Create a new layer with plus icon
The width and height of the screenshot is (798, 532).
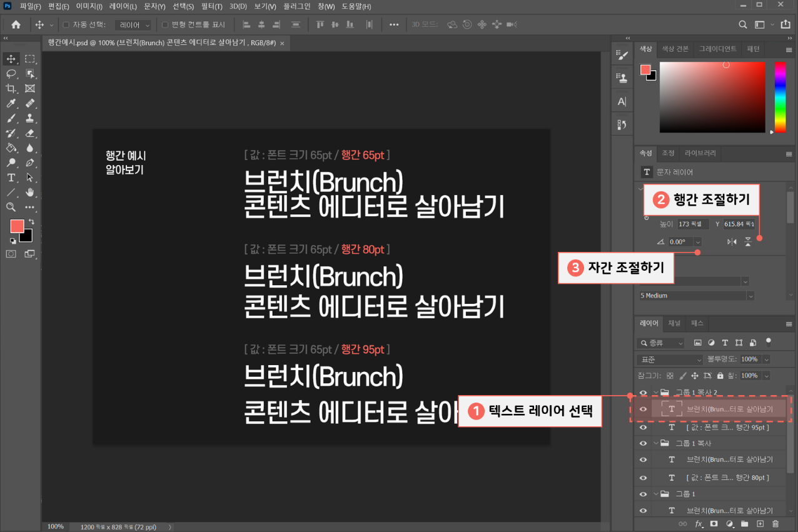point(760,524)
